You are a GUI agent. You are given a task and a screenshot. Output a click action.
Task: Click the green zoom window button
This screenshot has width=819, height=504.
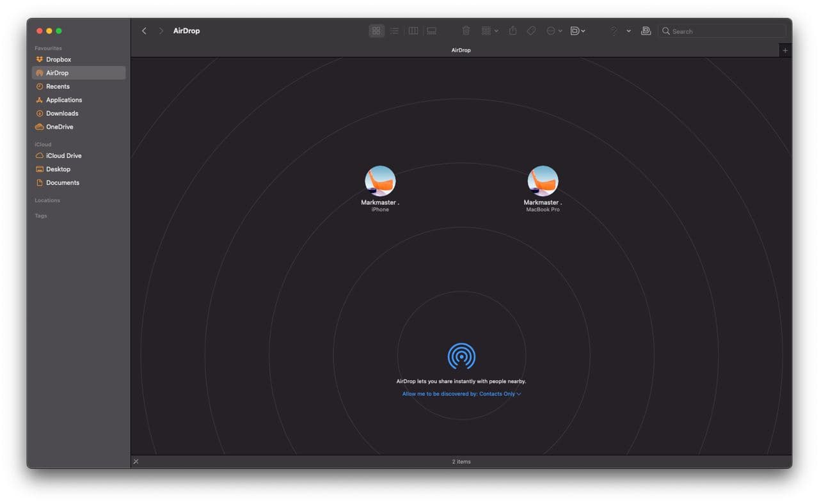point(59,31)
